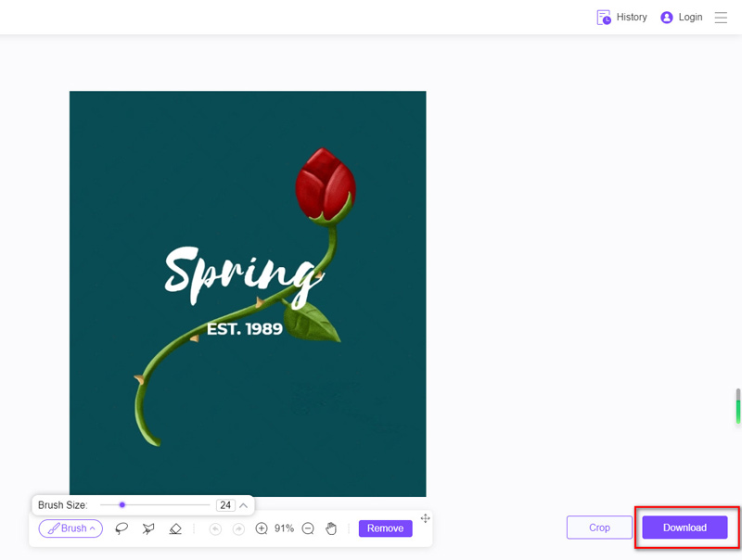Viewport: 742px width, 560px height.
Task: Redo the last action
Action: [238, 528]
